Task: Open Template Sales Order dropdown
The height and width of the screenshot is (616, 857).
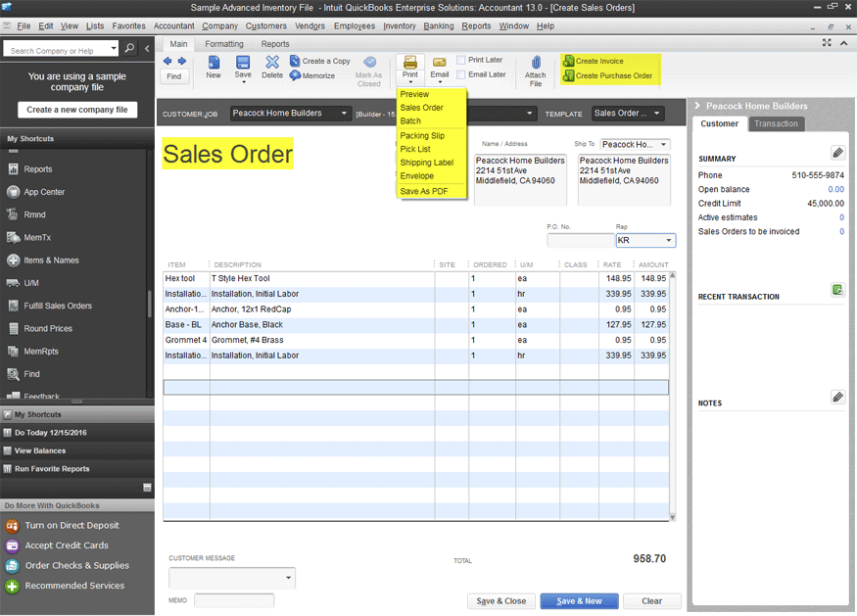Action: 656,114
